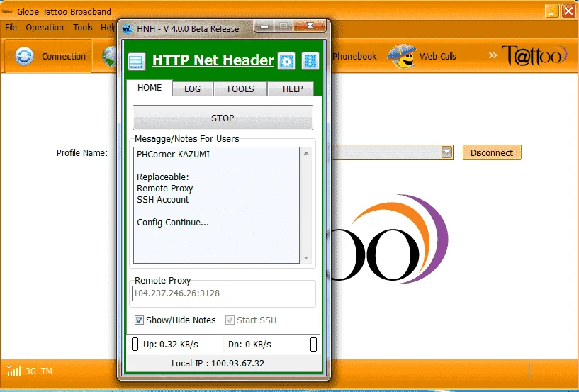Click the left indicator box beside Up speed

135,345
